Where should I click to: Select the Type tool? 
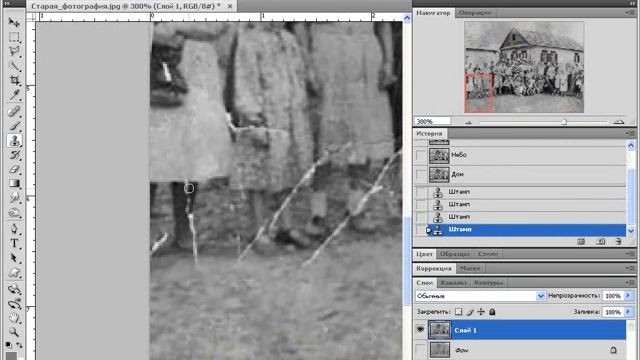click(14, 243)
